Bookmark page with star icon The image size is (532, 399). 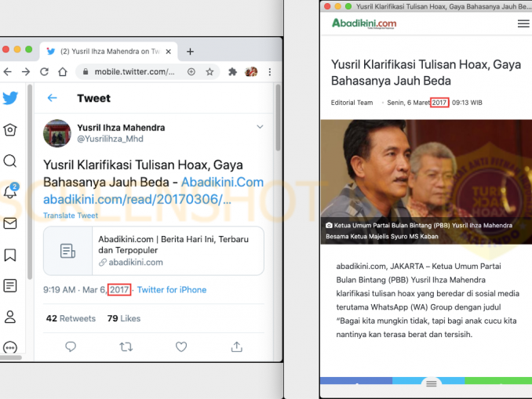tap(210, 71)
